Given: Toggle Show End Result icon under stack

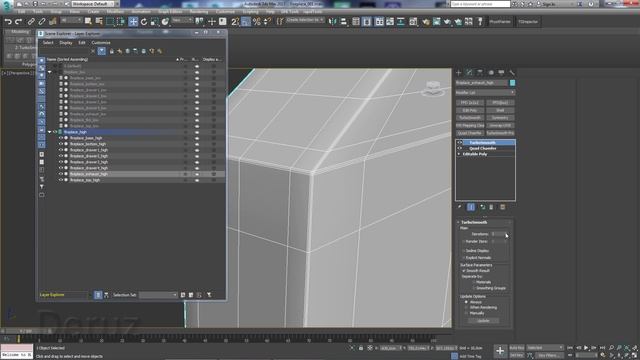Looking at the screenshot, I should (x=471, y=207).
